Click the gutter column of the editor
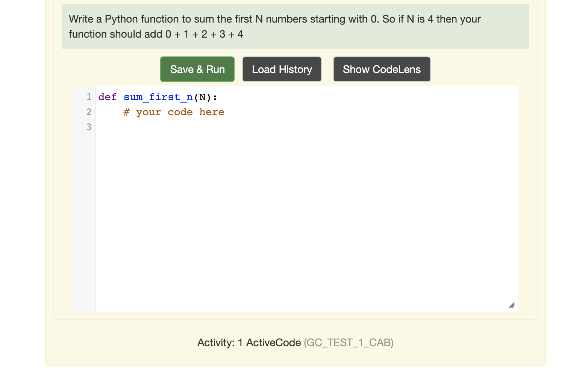Screen dimensions: 588x368 point(84,188)
